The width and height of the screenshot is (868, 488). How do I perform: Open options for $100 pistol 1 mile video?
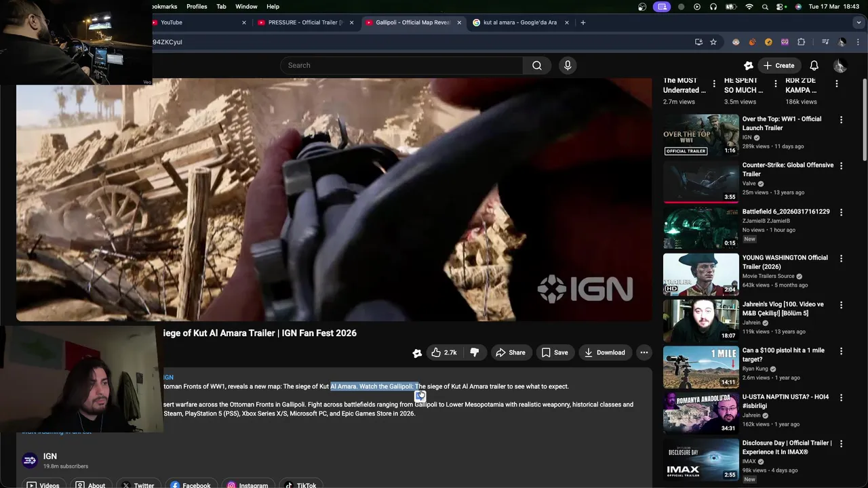click(x=841, y=351)
